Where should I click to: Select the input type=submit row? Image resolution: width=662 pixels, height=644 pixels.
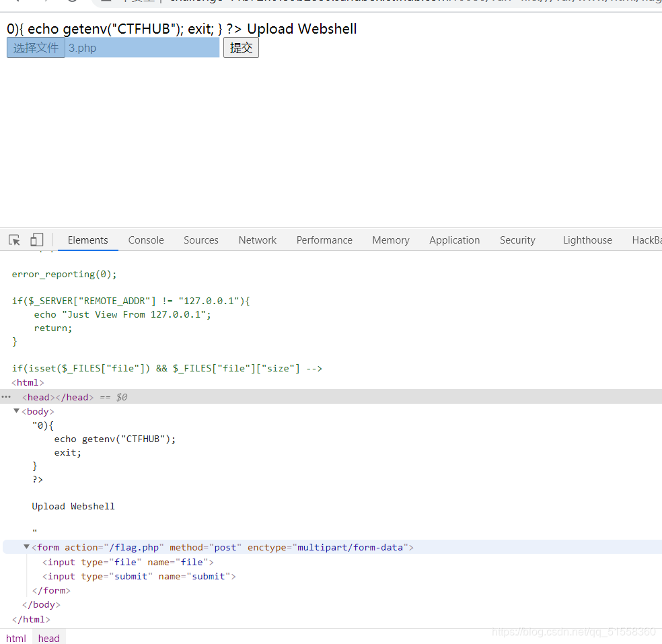(139, 577)
